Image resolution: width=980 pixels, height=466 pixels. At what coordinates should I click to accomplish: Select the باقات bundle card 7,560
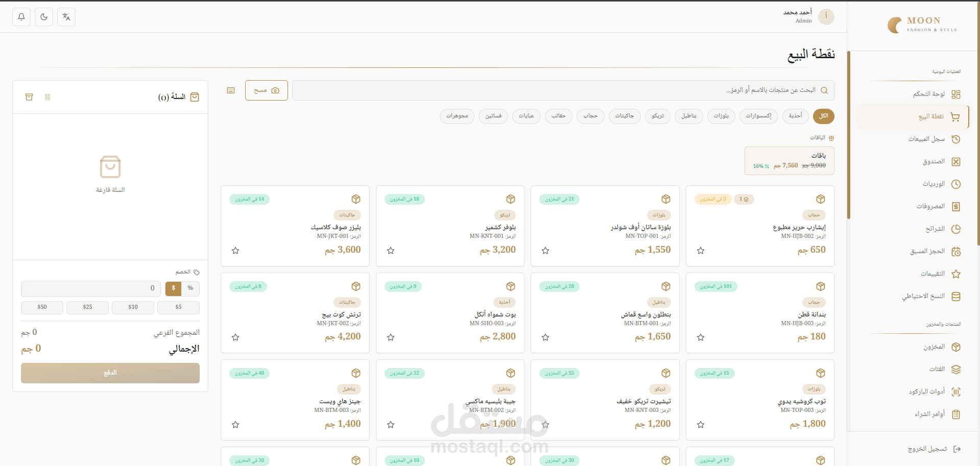click(x=790, y=161)
